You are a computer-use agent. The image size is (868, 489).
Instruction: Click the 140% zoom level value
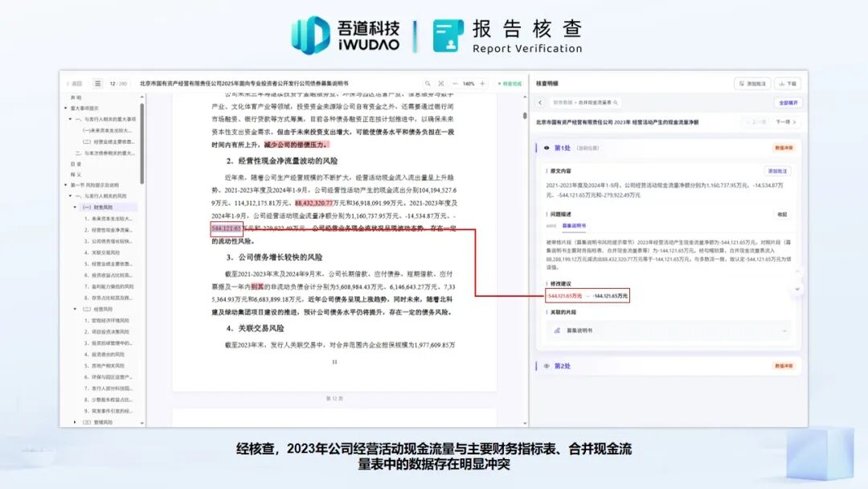pos(469,84)
